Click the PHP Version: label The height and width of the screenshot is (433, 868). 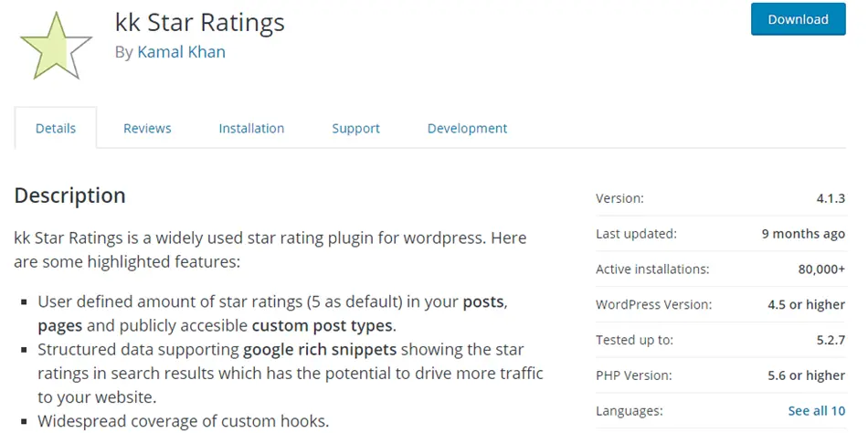pos(633,375)
